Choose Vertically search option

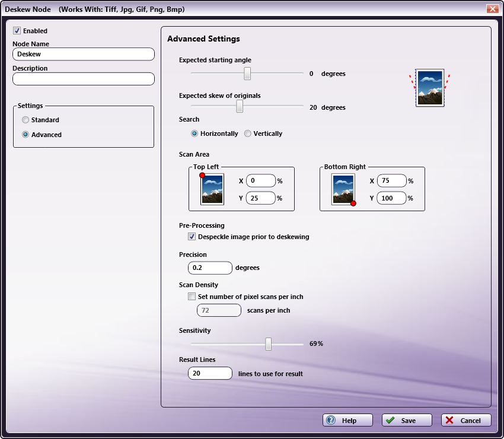[247, 133]
